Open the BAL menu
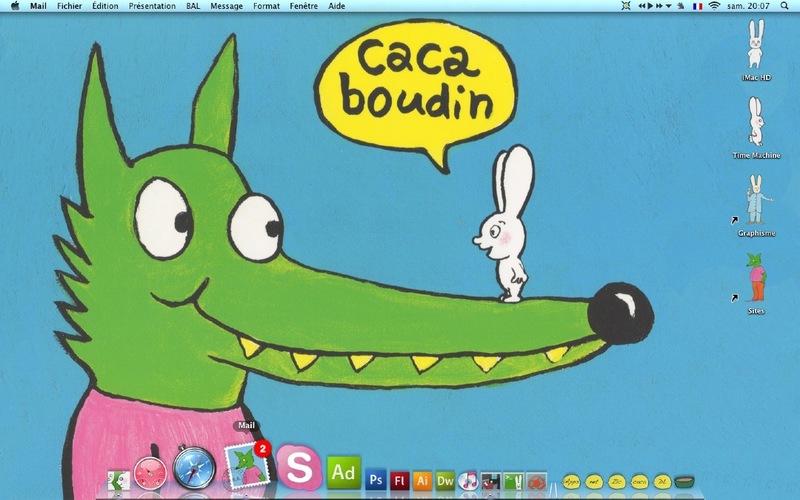Viewport: 800px width, 500px height. coord(193,6)
